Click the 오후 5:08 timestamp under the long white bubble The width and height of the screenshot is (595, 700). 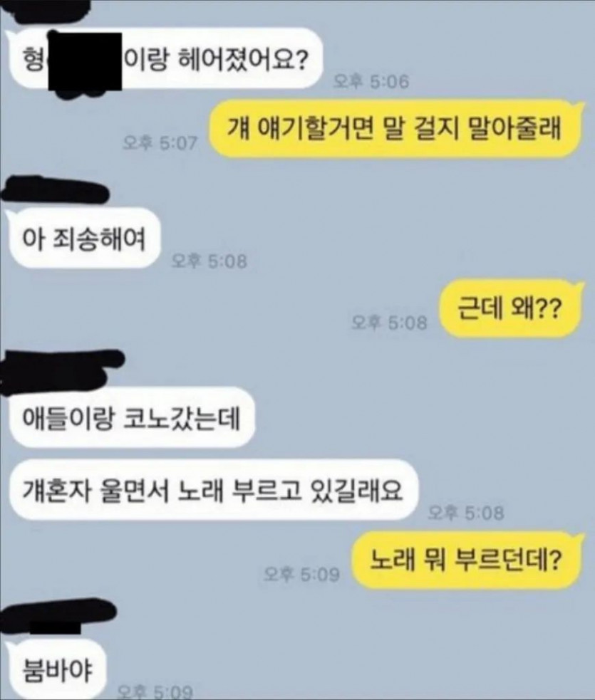(x=466, y=513)
